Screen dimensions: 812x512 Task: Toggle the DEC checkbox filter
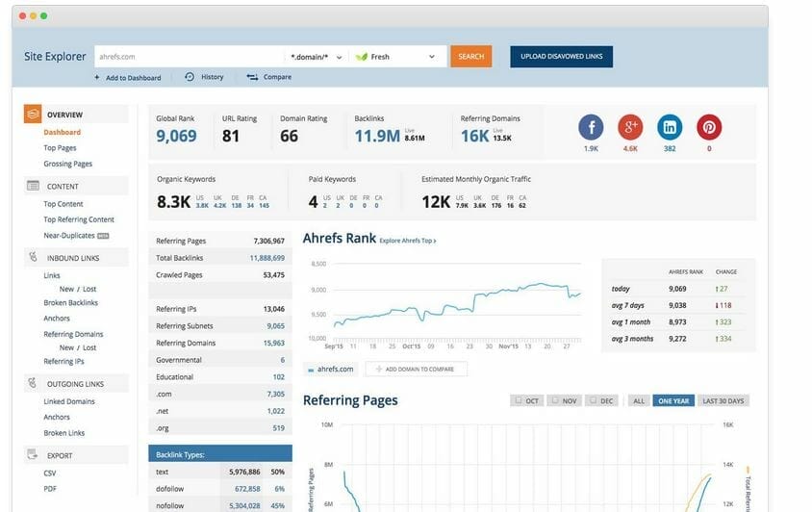coord(600,400)
